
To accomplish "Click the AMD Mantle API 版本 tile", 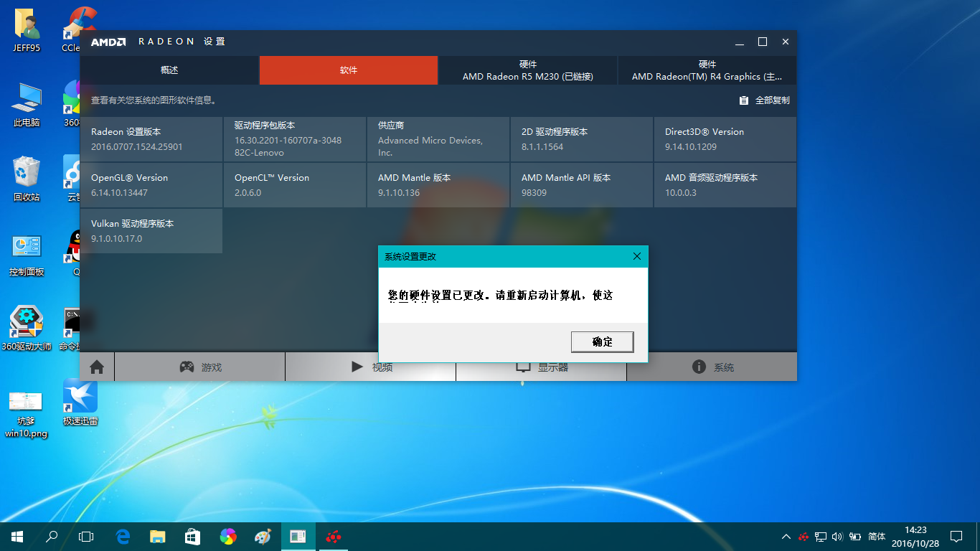I will [582, 185].
